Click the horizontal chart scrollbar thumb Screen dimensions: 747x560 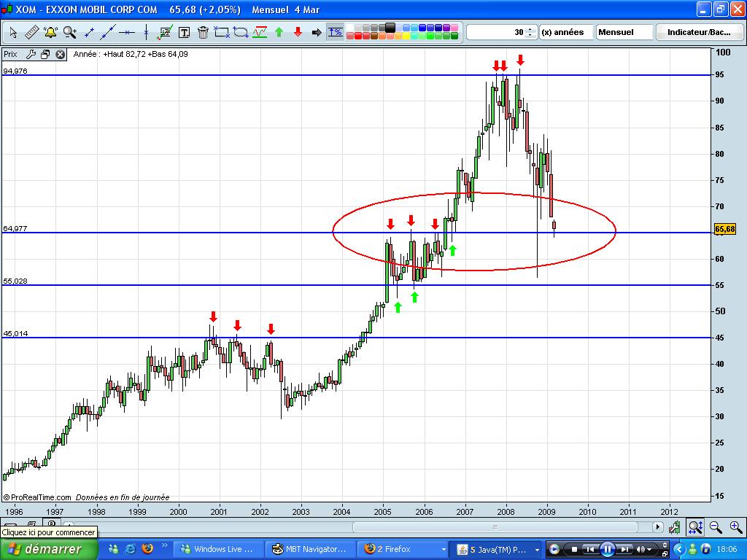coord(495,526)
